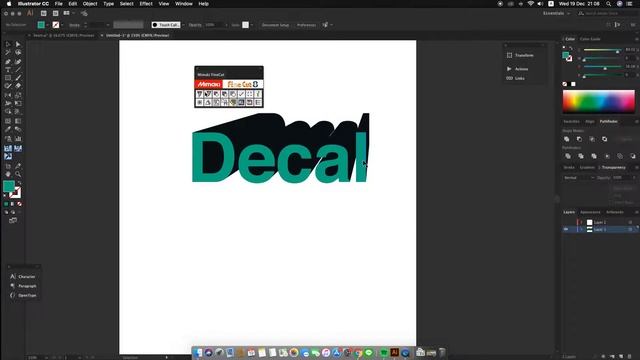Select the Pen tool
This screenshot has width=640, height=360.
pyautogui.click(x=8, y=62)
